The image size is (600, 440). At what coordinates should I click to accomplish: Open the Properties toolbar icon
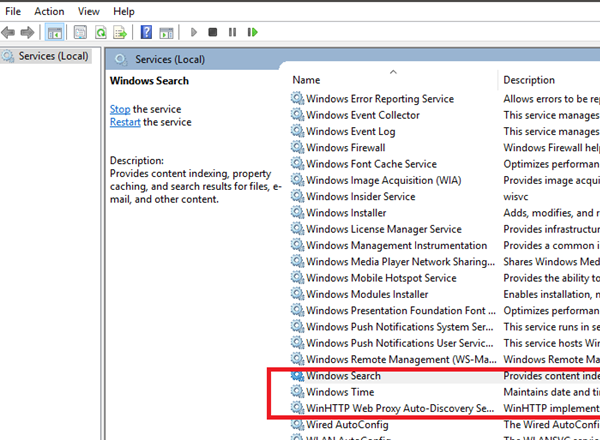(x=80, y=33)
